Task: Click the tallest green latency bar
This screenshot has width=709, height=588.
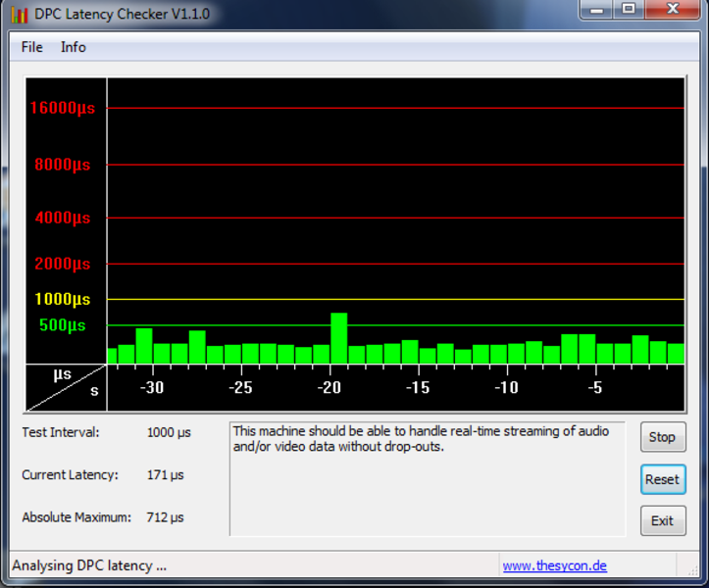Action: pyautogui.click(x=338, y=338)
